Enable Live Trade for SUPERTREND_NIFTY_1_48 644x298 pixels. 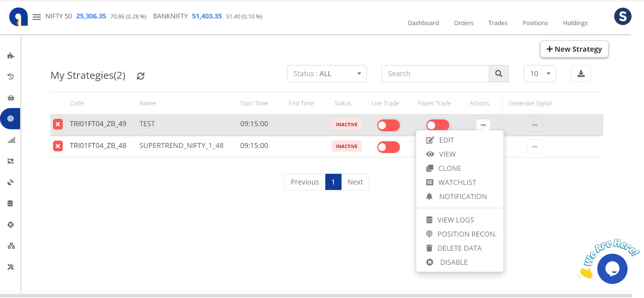pos(388,147)
